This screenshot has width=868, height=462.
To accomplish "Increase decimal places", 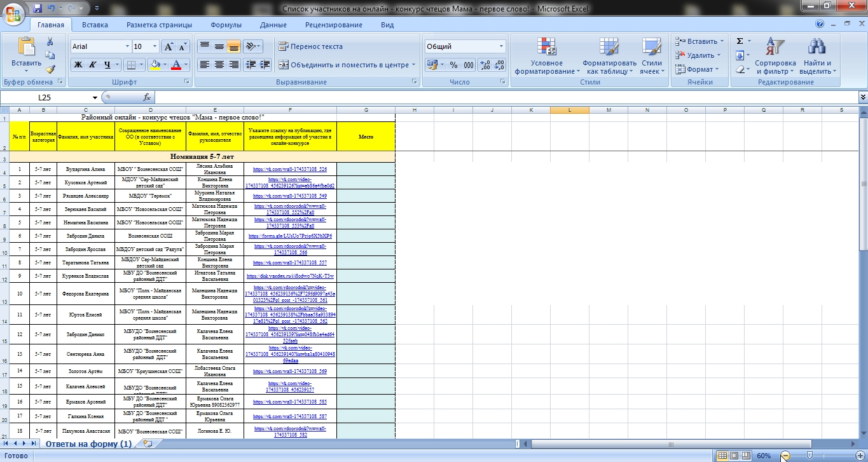I will [x=485, y=65].
